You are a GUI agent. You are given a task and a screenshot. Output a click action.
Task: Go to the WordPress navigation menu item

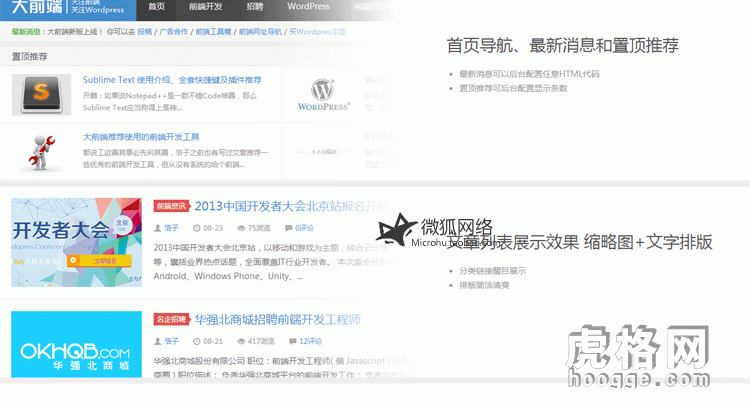pyautogui.click(x=308, y=7)
